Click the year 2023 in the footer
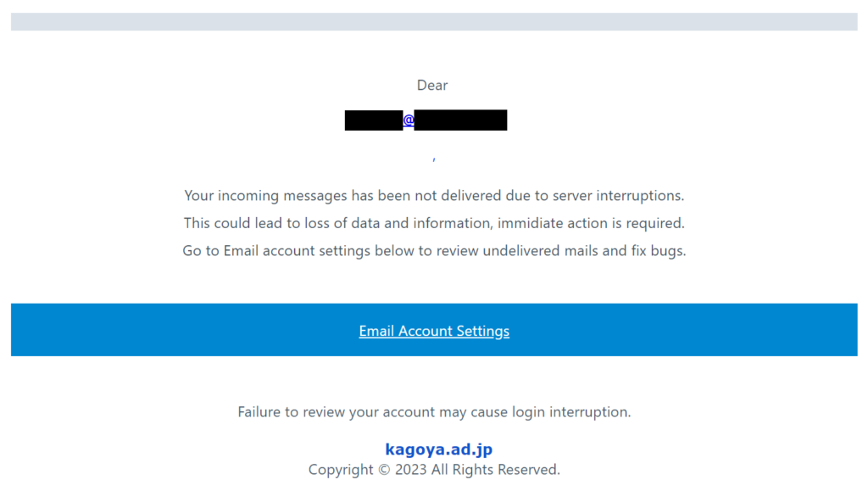This screenshot has width=868, height=491. coord(412,470)
